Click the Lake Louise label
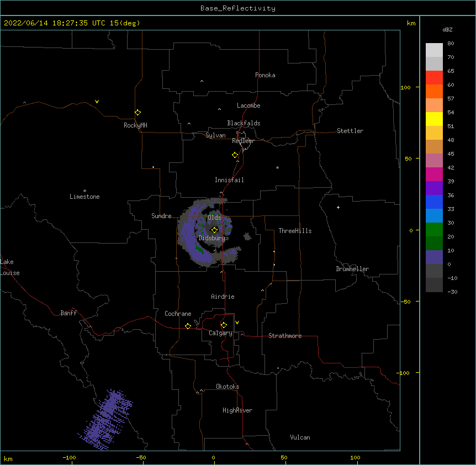 10,267
